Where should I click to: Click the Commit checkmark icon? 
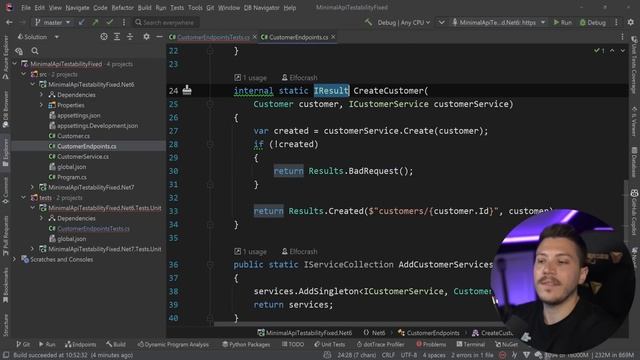tap(109, 22)
